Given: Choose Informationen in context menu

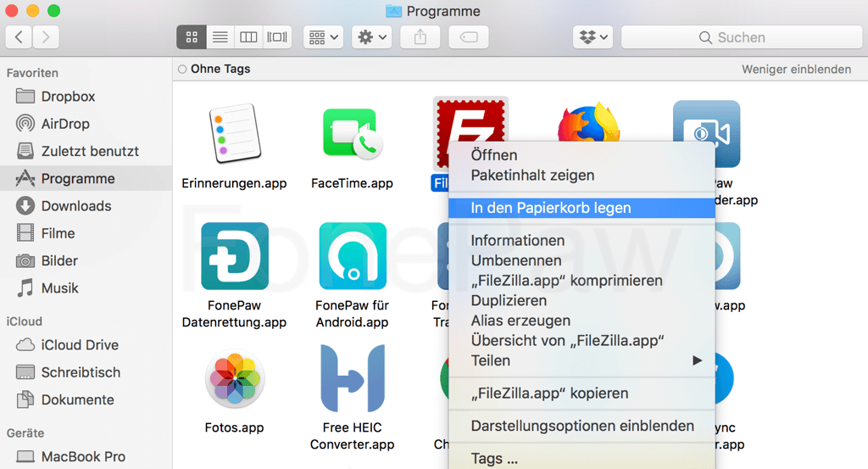Looking at the screenshot, I should point(581,240).
